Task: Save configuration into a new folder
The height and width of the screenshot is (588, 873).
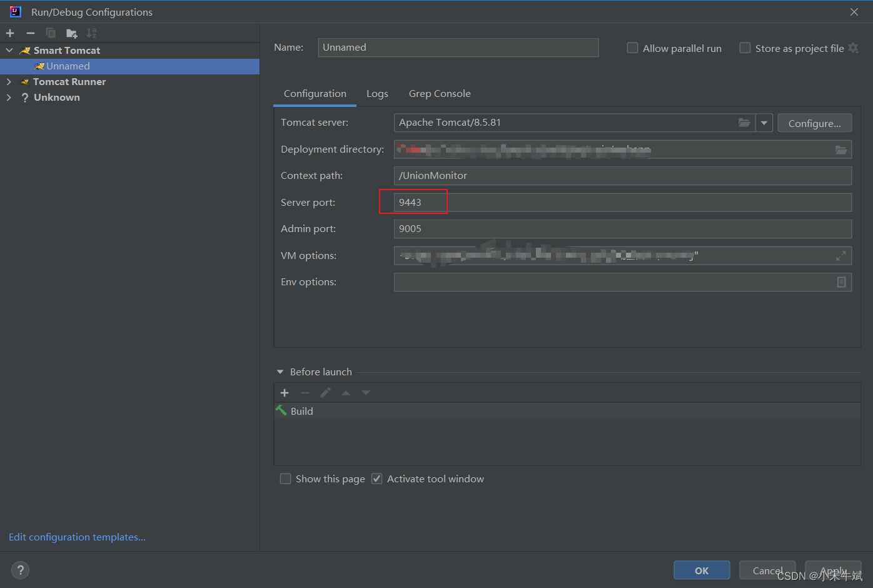Action: pyautogui.click(x=71, y=33)
